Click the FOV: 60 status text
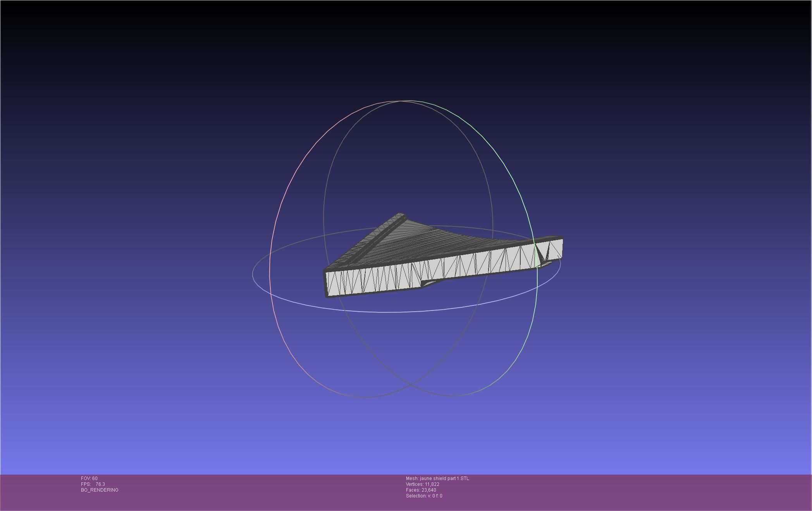 point(89,478)
